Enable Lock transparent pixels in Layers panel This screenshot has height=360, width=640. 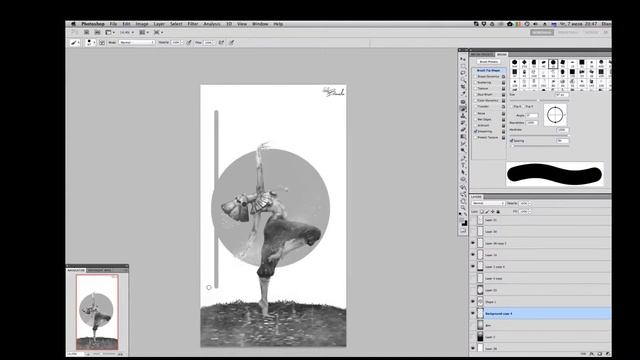482,211
